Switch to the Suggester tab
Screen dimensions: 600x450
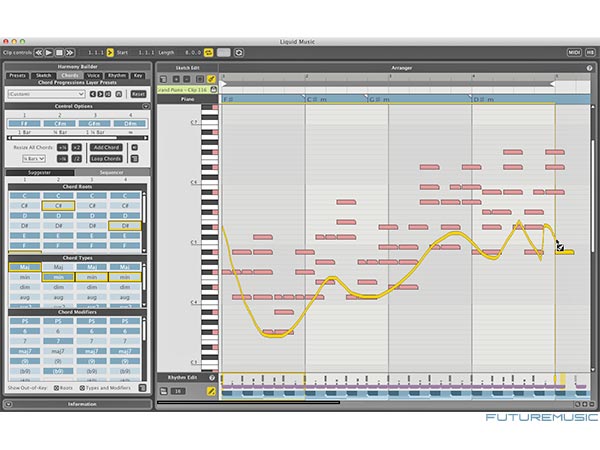pos(40,173)
